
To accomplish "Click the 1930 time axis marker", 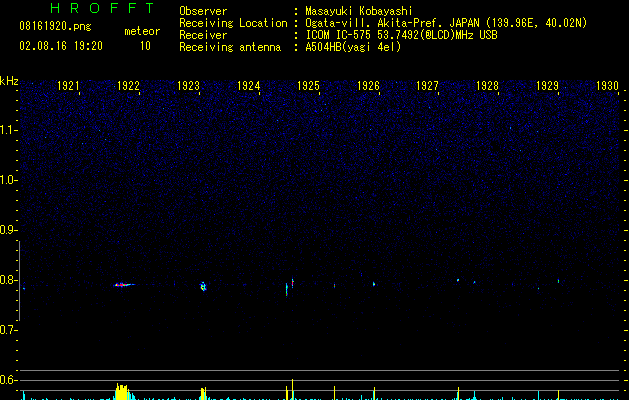I will [607, 85].
